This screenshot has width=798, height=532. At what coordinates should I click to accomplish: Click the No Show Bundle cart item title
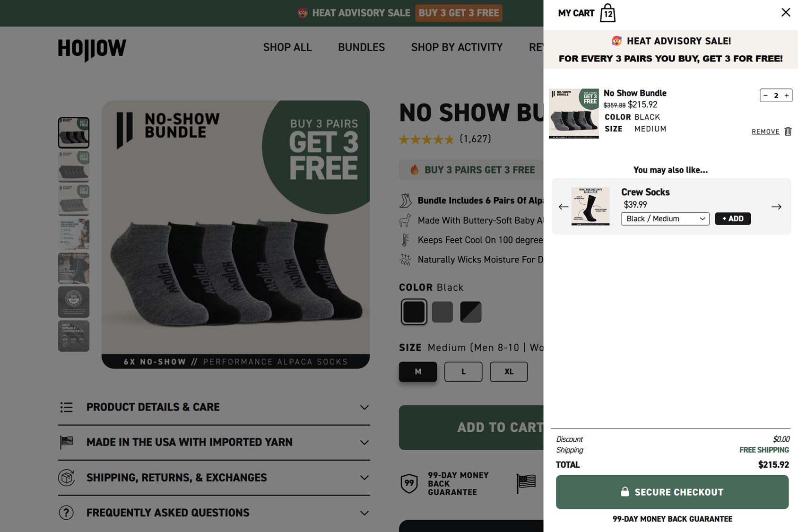tap(635, 93)
